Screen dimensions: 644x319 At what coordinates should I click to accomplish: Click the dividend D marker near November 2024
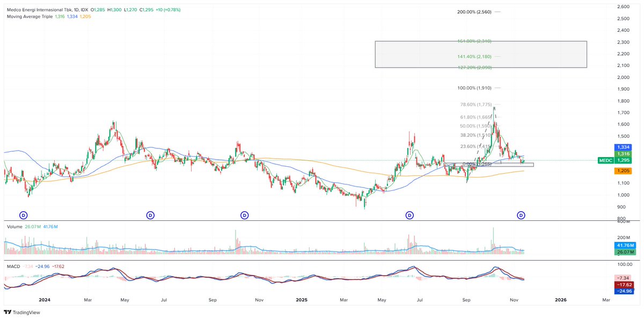click(244, 214)
